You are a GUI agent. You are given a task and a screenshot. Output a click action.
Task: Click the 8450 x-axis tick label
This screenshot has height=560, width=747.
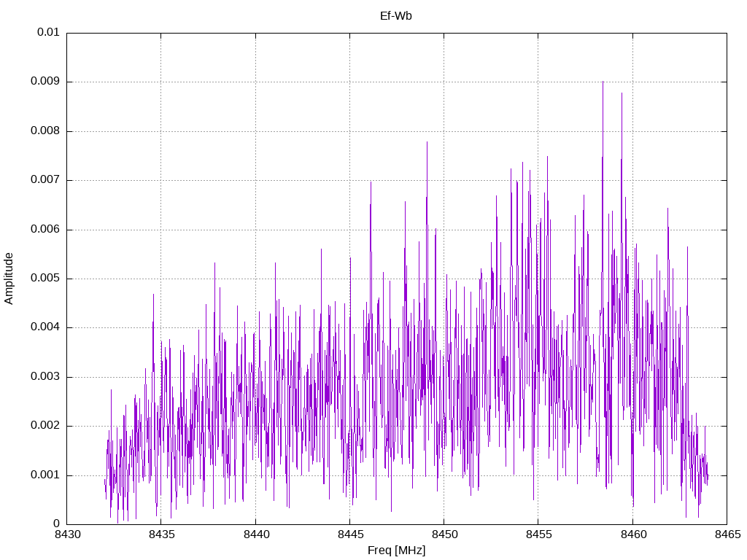[444, 534]
